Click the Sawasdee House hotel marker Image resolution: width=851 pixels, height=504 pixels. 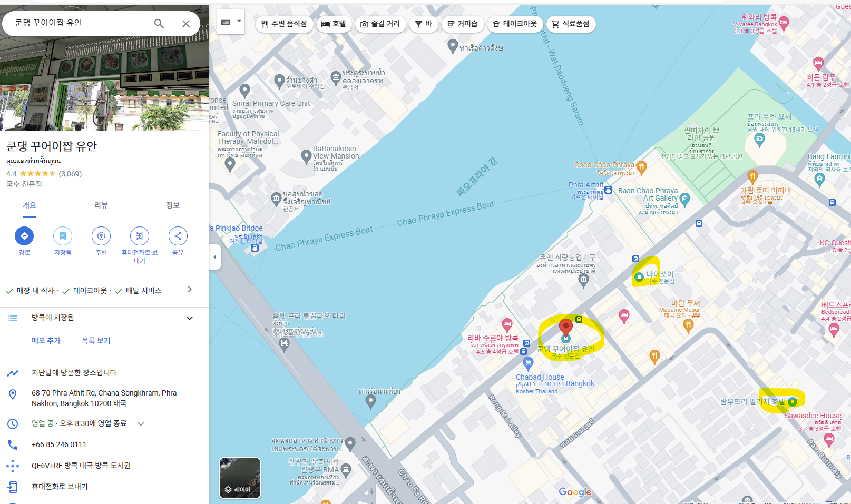click(829, 441)
